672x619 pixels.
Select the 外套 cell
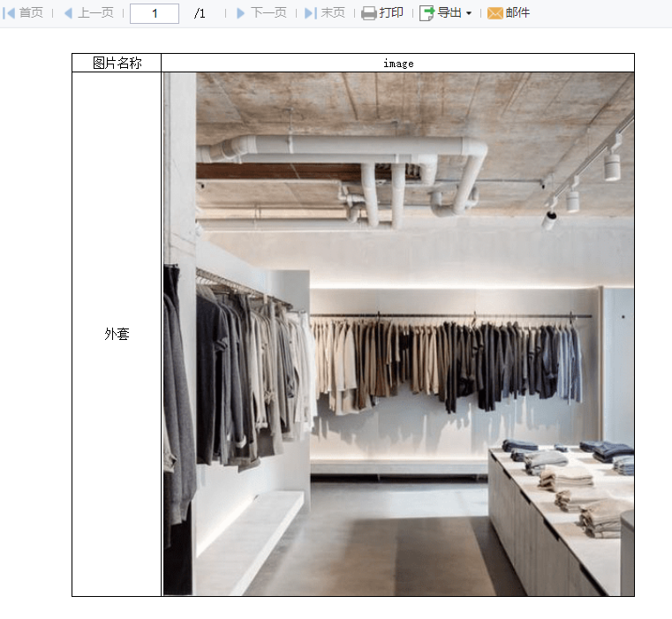(x=117, y=334)
